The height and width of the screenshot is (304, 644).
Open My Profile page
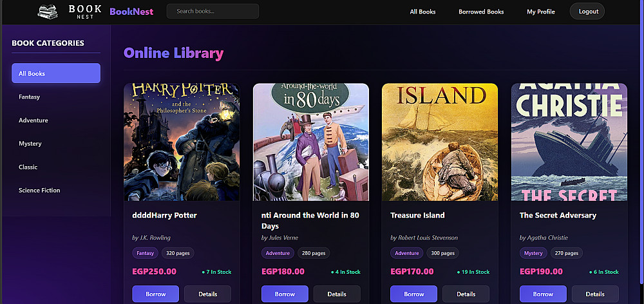pos(541,12)
